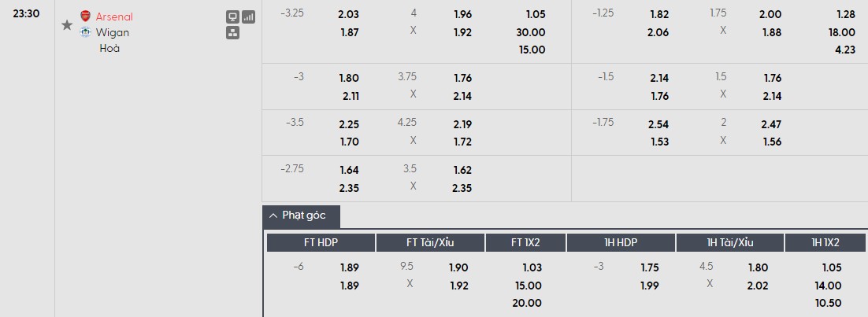
Task: Click the Wigan team name link
Action: click(x=112, y=32)
